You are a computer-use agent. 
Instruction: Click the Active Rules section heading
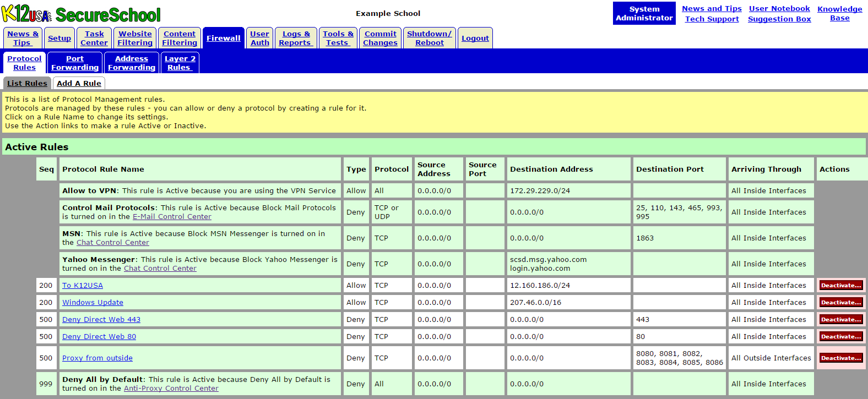point(37,147)
